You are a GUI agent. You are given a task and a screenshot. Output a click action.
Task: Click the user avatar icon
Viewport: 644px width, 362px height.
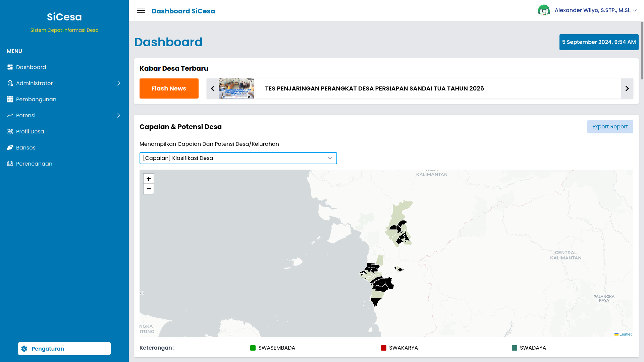(x=544, y=10)
